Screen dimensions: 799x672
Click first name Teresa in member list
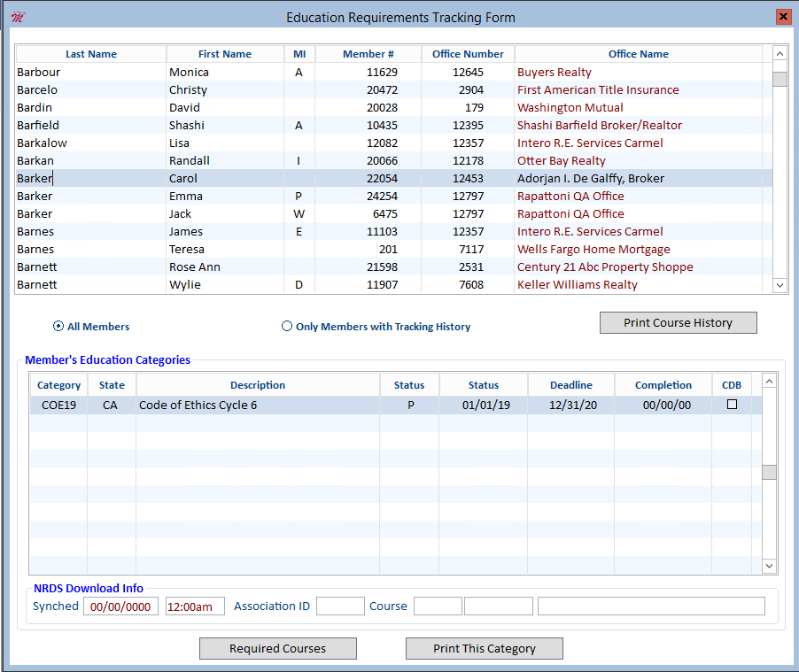pos(187,249)
